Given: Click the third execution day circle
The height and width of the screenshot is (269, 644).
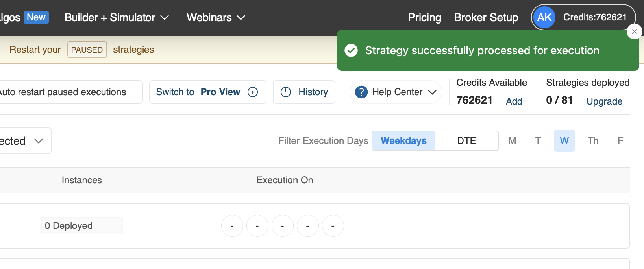Looking at the screenshot, I should pos(282,226).
